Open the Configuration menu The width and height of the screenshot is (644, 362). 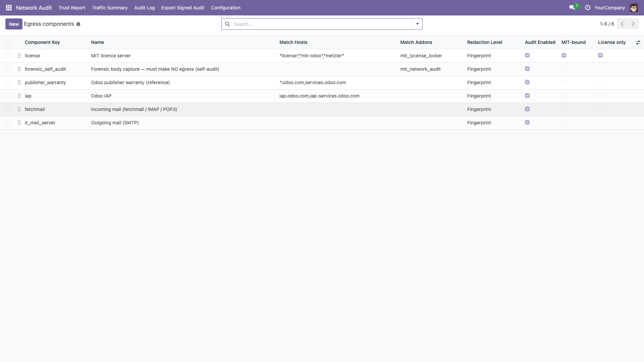click(226, 7)
